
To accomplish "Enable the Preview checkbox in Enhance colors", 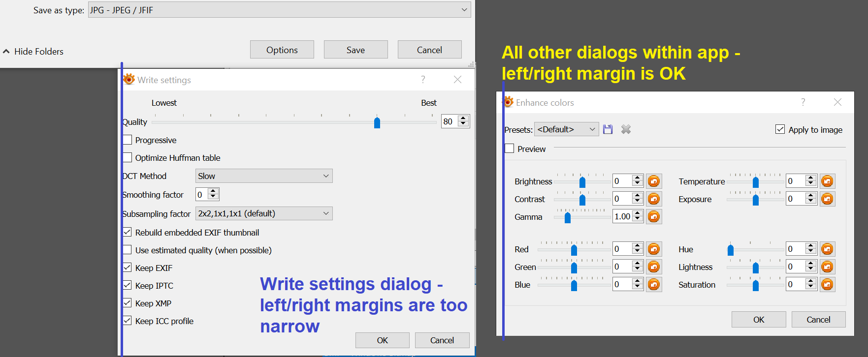I will (510, 149).
